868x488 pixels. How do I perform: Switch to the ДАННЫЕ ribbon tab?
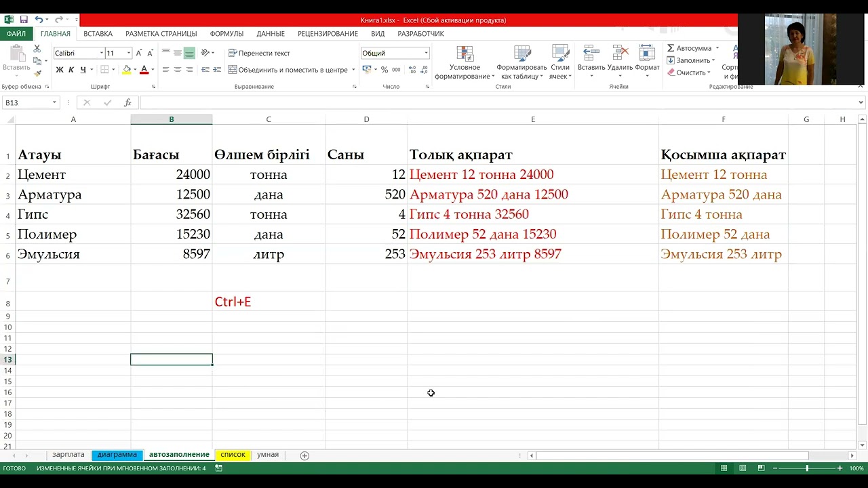click(271, 33)
